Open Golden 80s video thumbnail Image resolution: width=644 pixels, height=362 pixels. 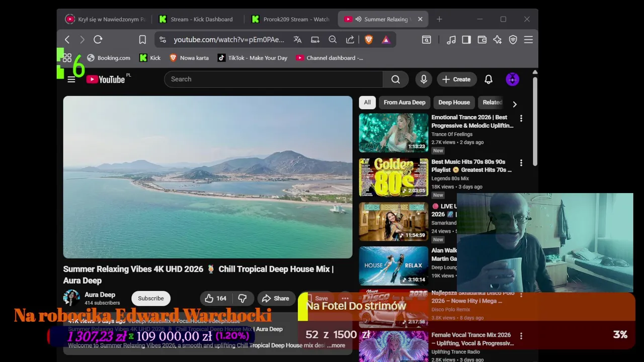[393, 177]
